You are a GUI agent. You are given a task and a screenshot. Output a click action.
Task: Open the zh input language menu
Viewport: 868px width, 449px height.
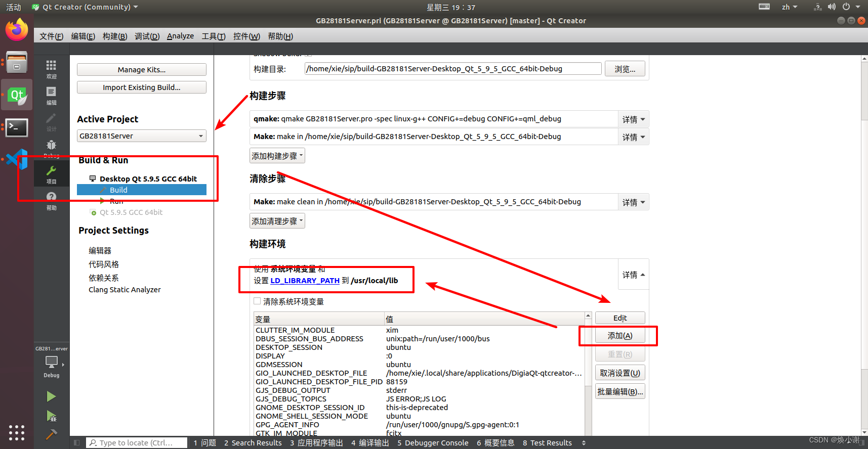(789, 7)
